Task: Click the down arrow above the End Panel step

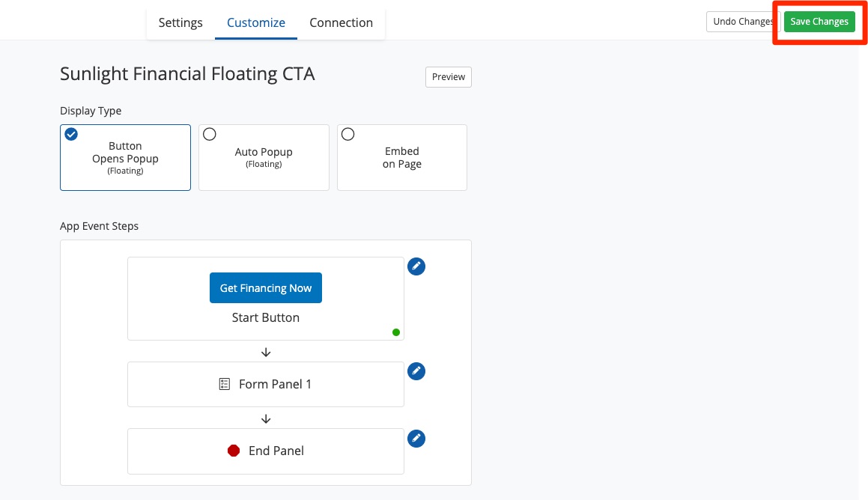Action: click(266, 418)
